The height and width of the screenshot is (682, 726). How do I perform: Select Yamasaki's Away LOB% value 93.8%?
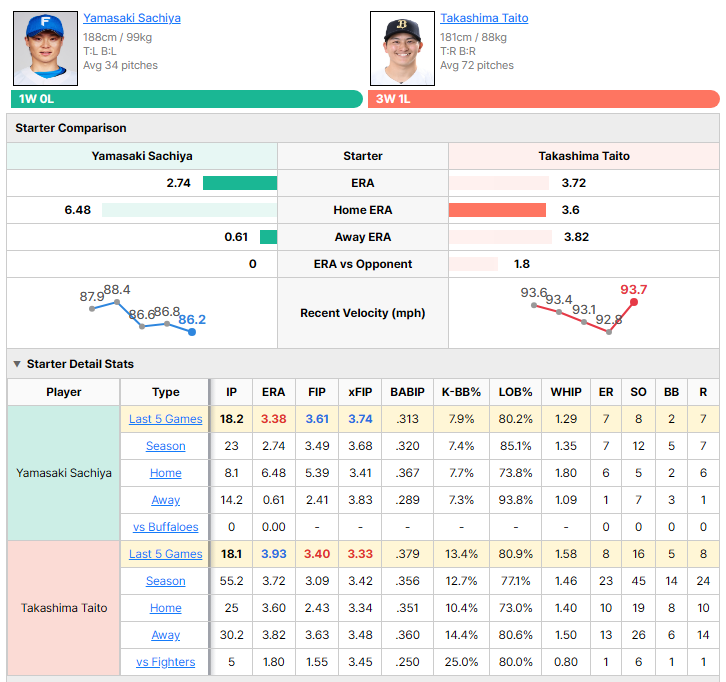515,500
